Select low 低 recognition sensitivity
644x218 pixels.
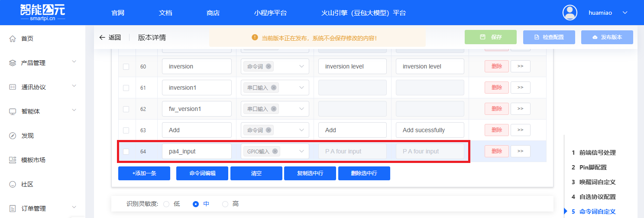(x=166, y=204)
